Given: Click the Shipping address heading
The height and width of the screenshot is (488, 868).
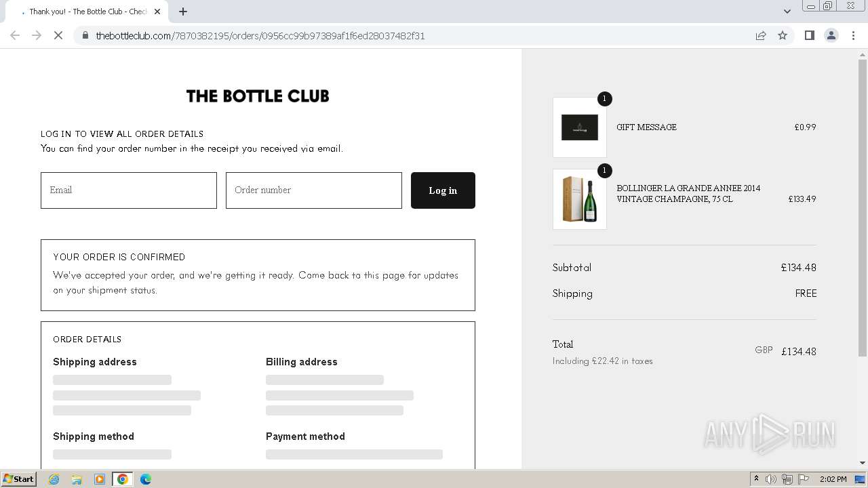Looking at the screenshot, I should pyautogui.click(x=95, y=362).
